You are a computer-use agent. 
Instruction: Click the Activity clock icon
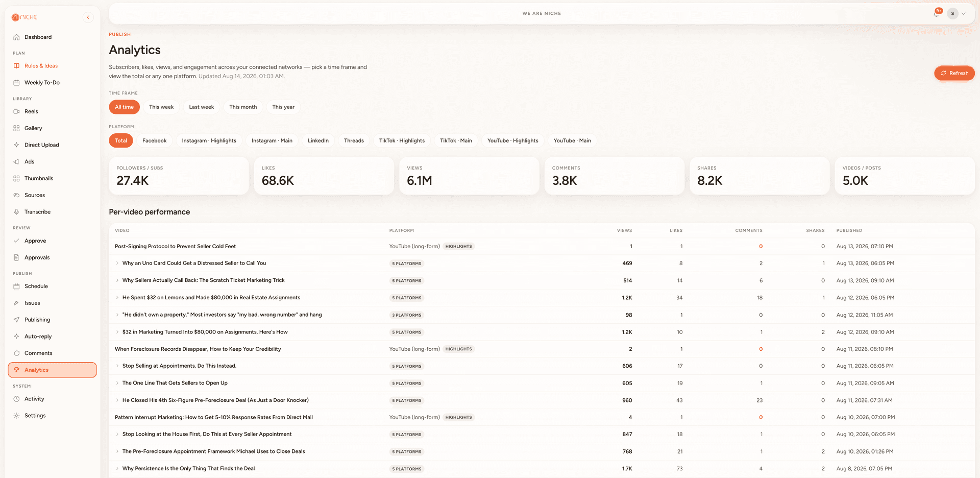pos(16,399)
